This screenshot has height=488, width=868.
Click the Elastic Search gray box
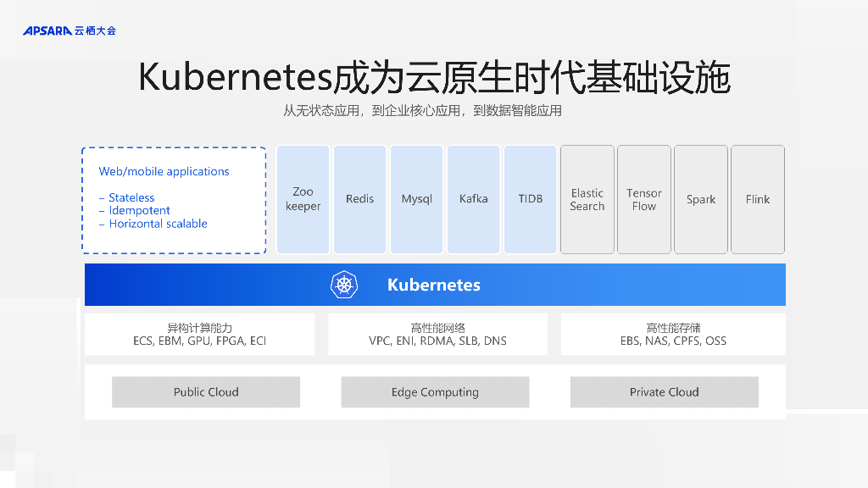[587, 200]
